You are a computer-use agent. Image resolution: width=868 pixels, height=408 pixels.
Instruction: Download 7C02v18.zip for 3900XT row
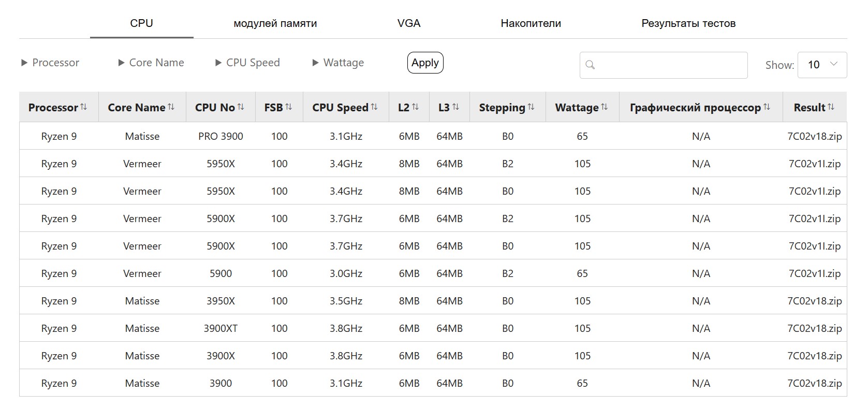815,328
